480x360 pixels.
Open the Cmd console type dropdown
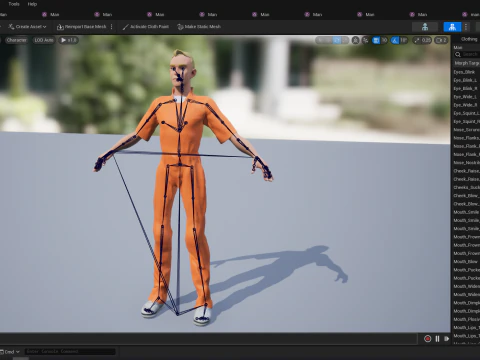tap(10, 352)
